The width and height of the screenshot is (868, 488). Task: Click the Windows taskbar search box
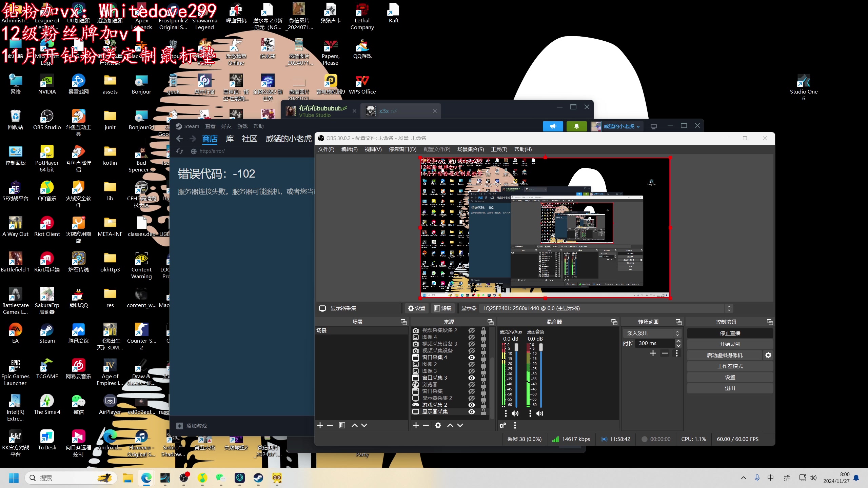point(71,478)
